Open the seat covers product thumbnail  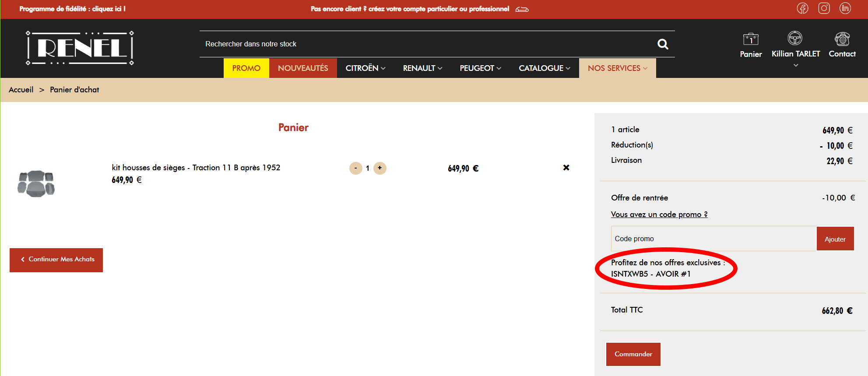36,183
